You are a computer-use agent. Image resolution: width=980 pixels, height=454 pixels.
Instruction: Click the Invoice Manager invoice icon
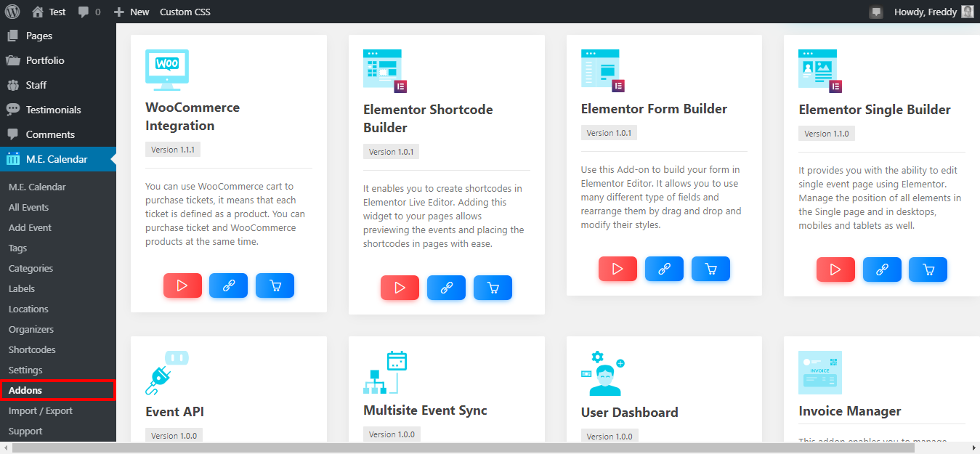(x=820, y=373)
